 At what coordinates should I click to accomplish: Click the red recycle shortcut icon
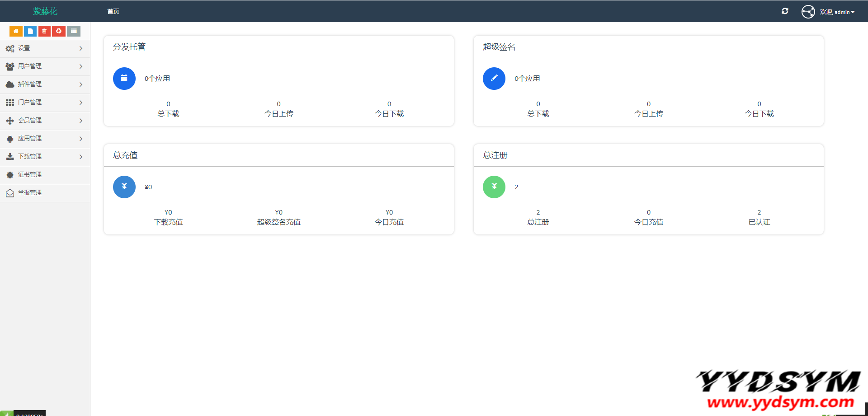59,31
